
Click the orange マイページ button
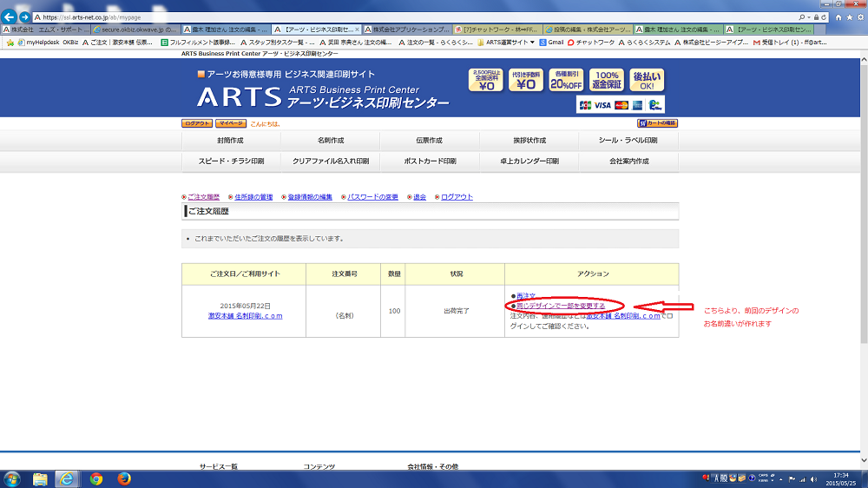[231, 123]
